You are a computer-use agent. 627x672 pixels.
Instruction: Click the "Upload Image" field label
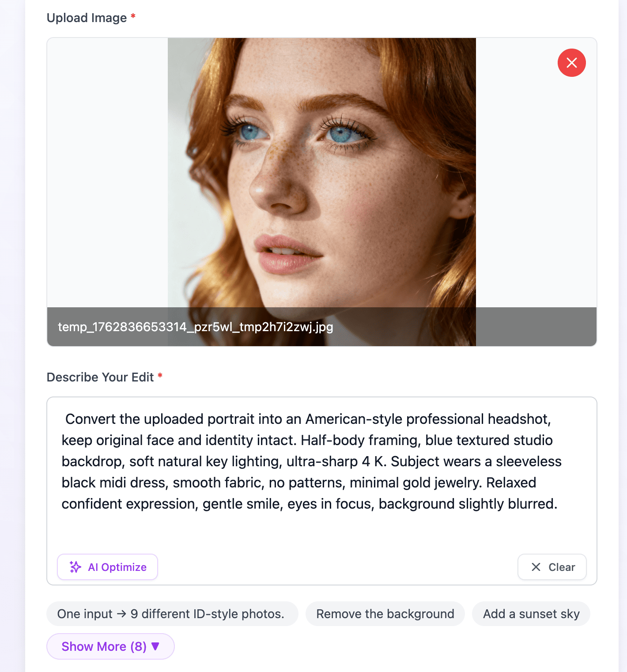tap(87, 18)
